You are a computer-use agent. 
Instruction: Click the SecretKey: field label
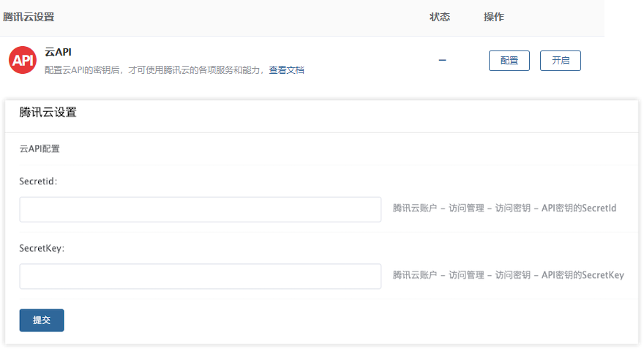click(42, 249)
